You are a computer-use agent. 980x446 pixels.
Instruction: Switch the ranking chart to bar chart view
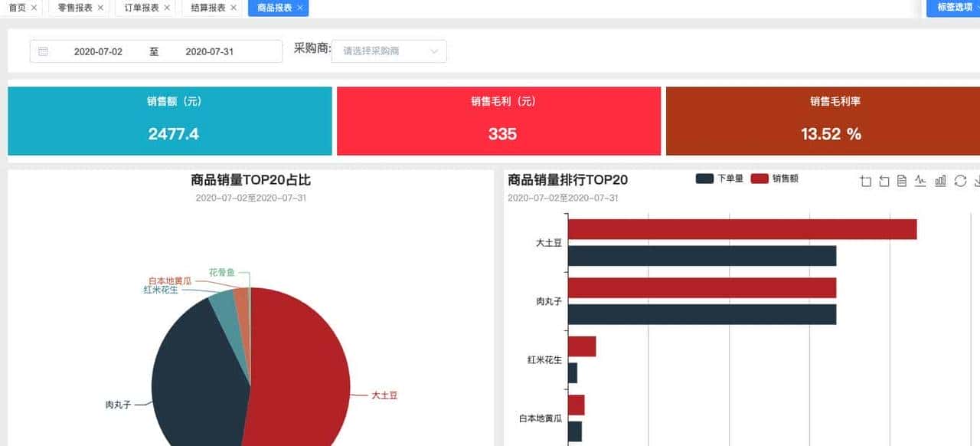coord(940,182)
